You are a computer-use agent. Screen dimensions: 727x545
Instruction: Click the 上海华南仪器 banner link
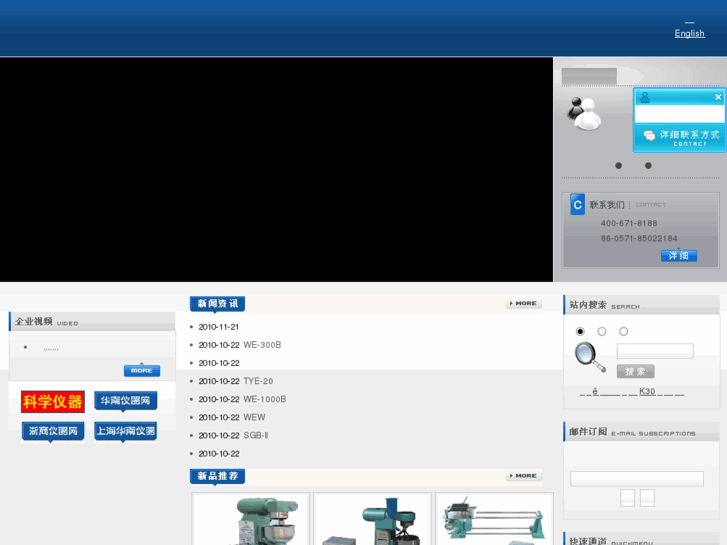point(125,431)
